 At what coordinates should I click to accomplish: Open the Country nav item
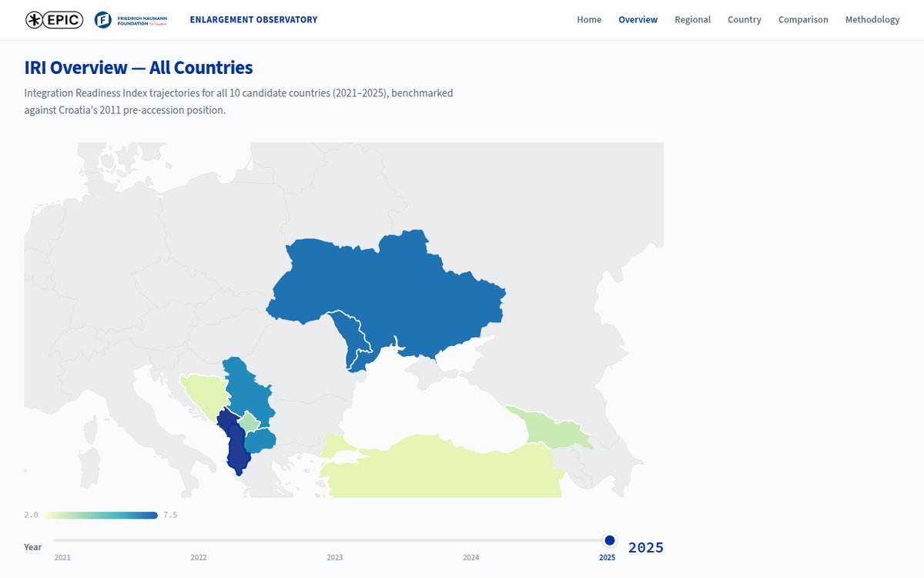[x=745, y=20]
